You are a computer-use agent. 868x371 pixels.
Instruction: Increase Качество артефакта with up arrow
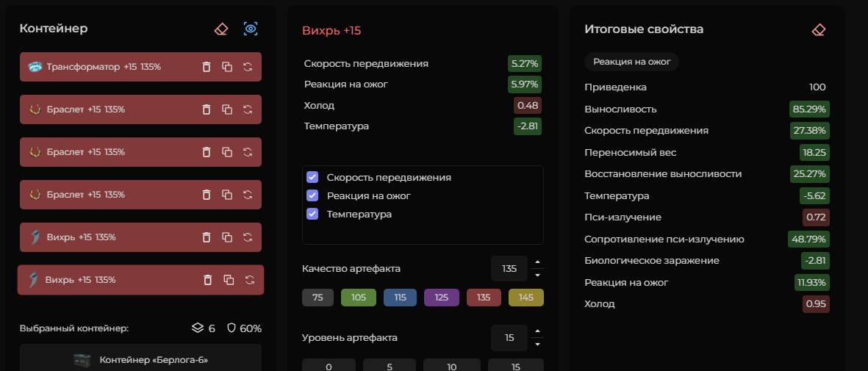point(537,262)
